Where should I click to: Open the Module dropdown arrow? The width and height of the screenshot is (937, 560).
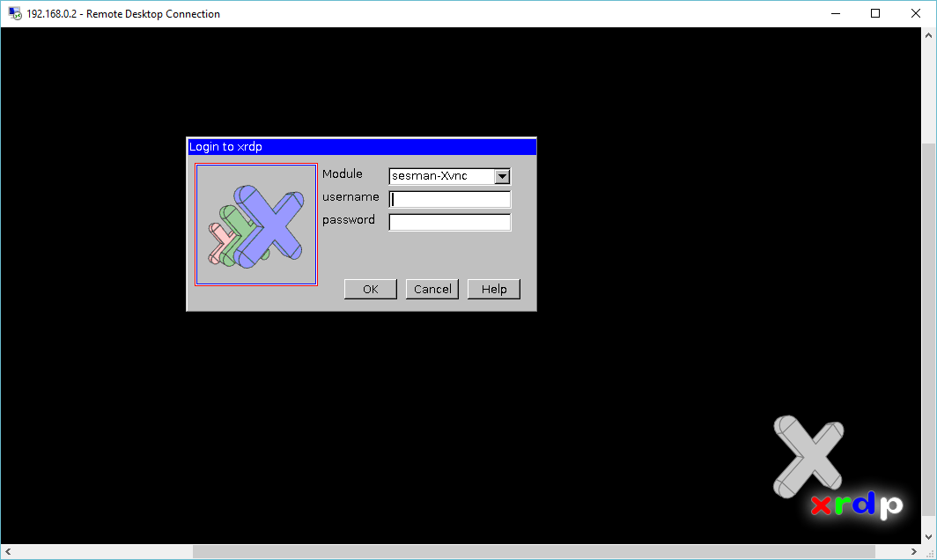click(502, 176)
